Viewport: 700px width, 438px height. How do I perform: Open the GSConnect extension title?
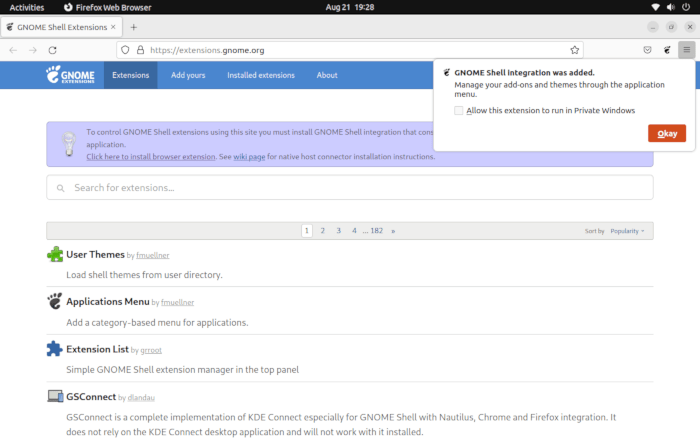pyautogui.click(x=91, y=396)
